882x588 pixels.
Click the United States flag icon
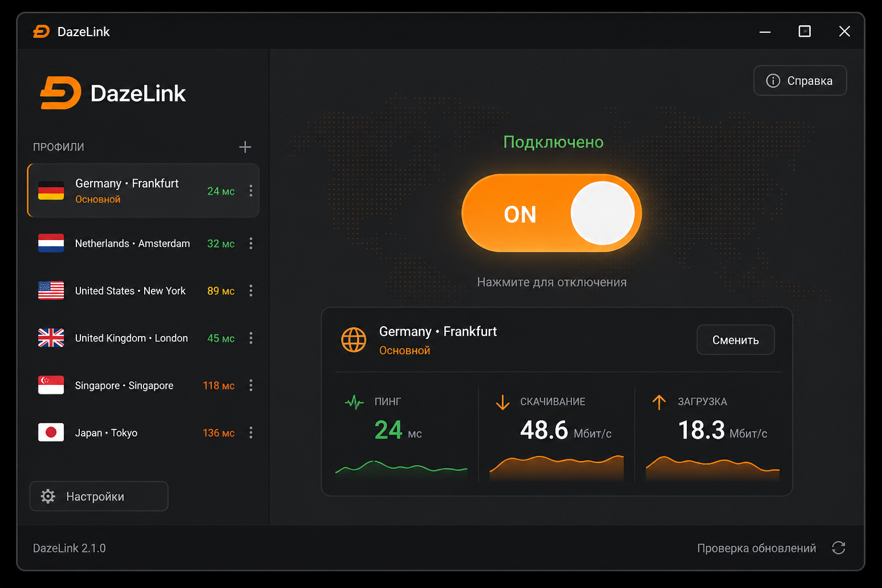click(x=51, y=291)
